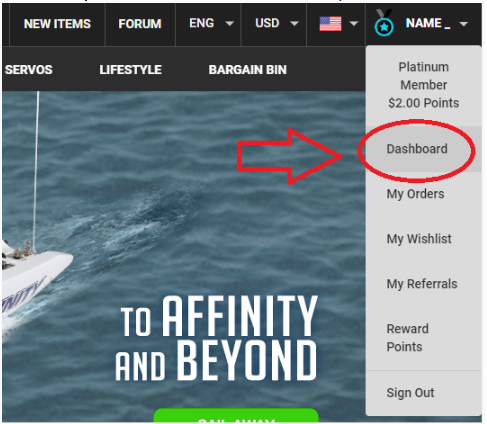The image size is (487, 424).
Task: Click the green Sail Away button
Action: pyautogui.click(x=236, y=416)
